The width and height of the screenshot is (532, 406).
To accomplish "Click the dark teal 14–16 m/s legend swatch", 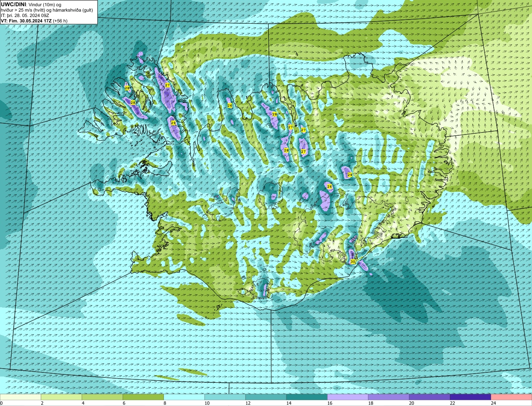I will [307, 397].
